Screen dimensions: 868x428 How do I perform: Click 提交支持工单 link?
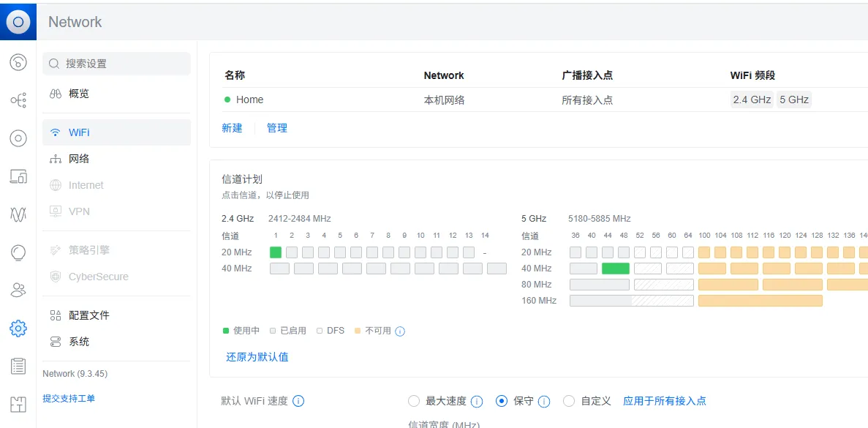tap(69, 398)
